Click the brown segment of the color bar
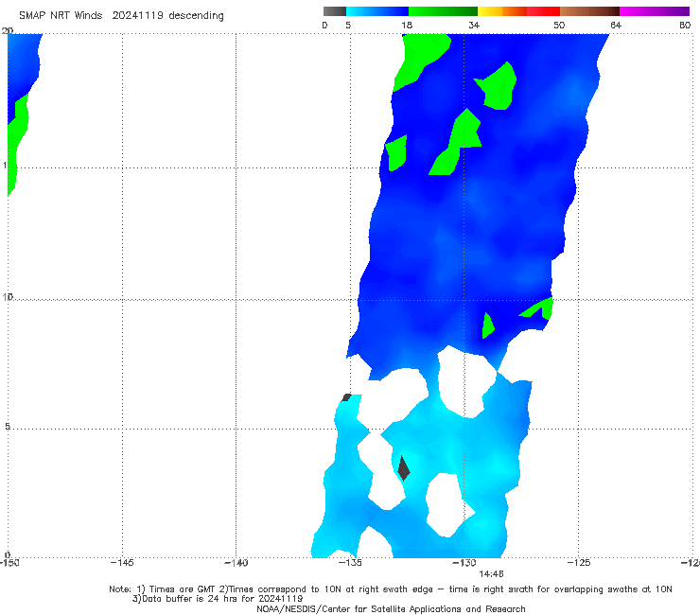This screenshot has width=700, height=615. (589, 11)
